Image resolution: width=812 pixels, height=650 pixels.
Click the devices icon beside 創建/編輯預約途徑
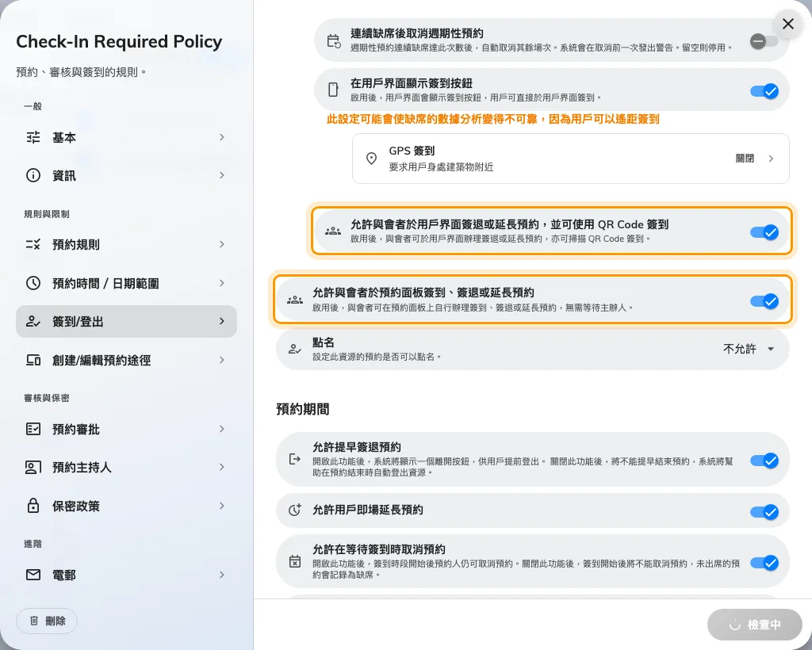33,360
